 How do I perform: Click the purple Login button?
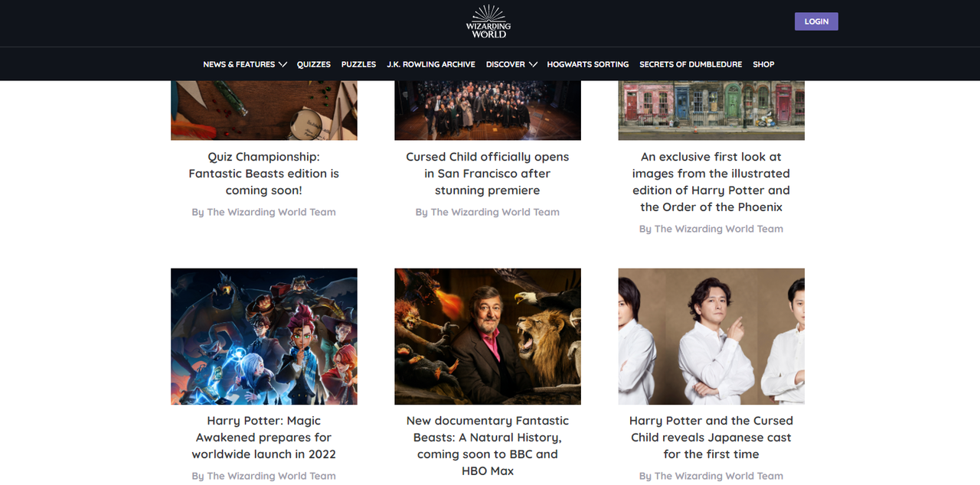[816, 21]
